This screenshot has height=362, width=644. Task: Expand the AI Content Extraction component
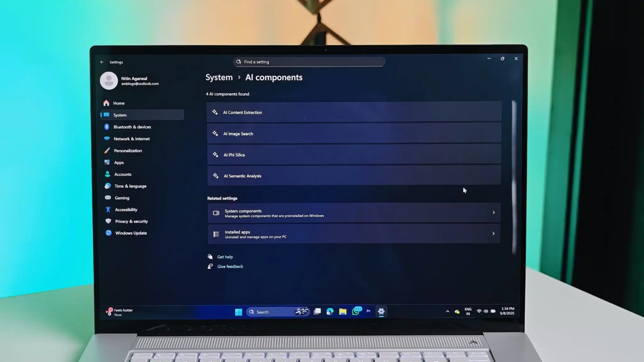[x=354, y=112]
